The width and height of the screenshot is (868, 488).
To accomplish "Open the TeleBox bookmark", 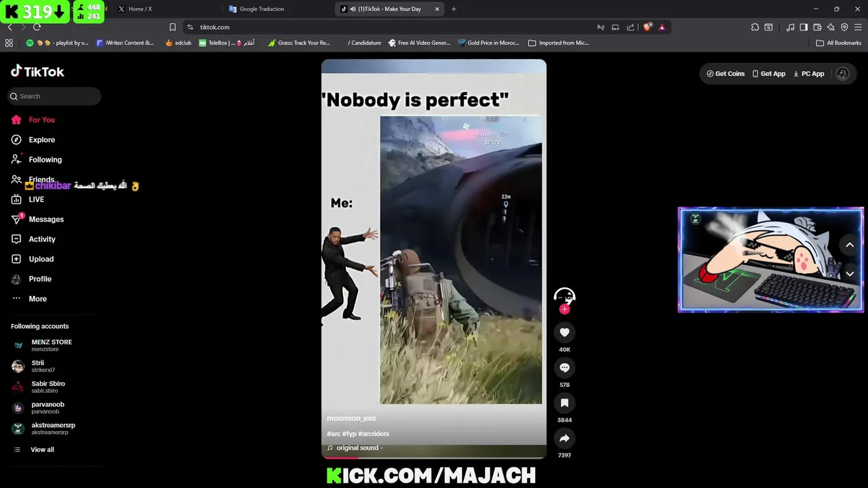I will 226,43.
